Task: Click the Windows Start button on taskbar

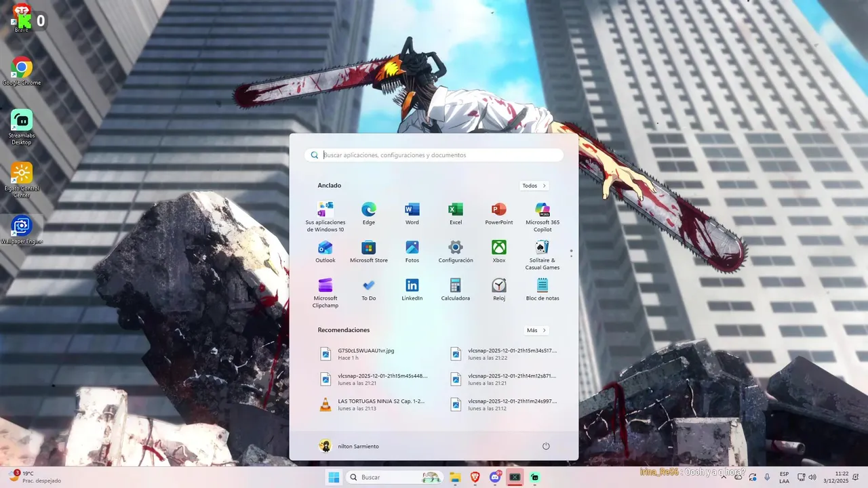Action: [x=334, y=477]
